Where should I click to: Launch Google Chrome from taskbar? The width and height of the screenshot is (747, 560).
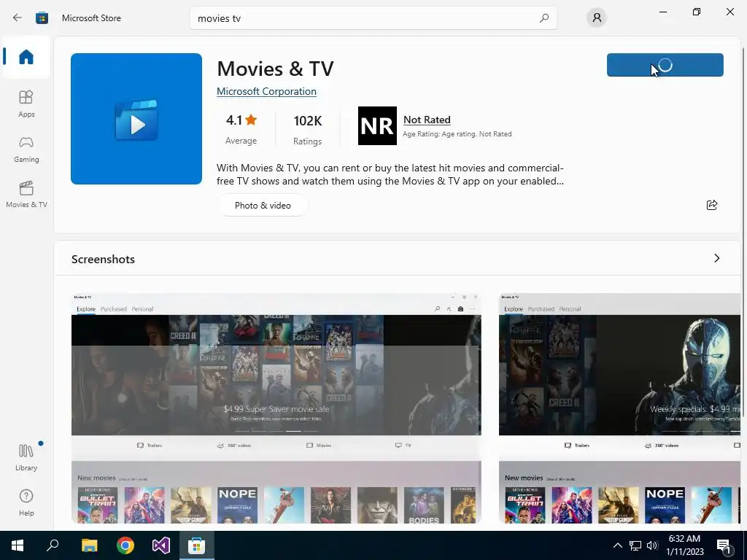tap(125, 545)
